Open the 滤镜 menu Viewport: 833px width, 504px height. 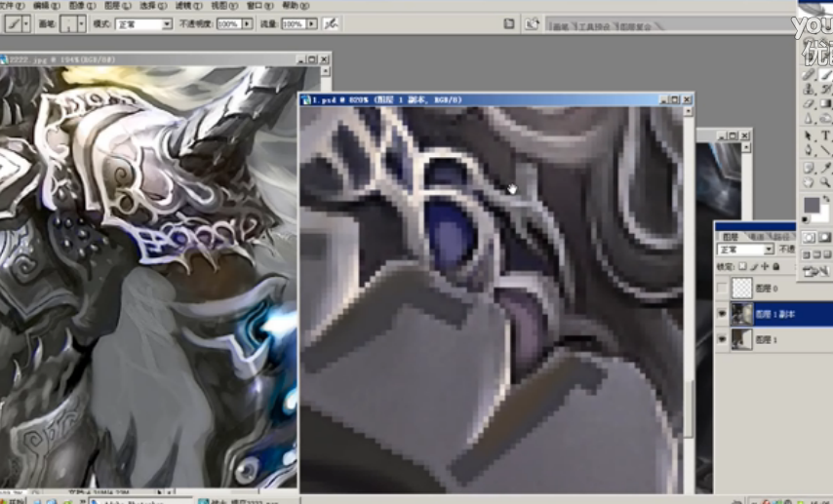coord(188,5)
